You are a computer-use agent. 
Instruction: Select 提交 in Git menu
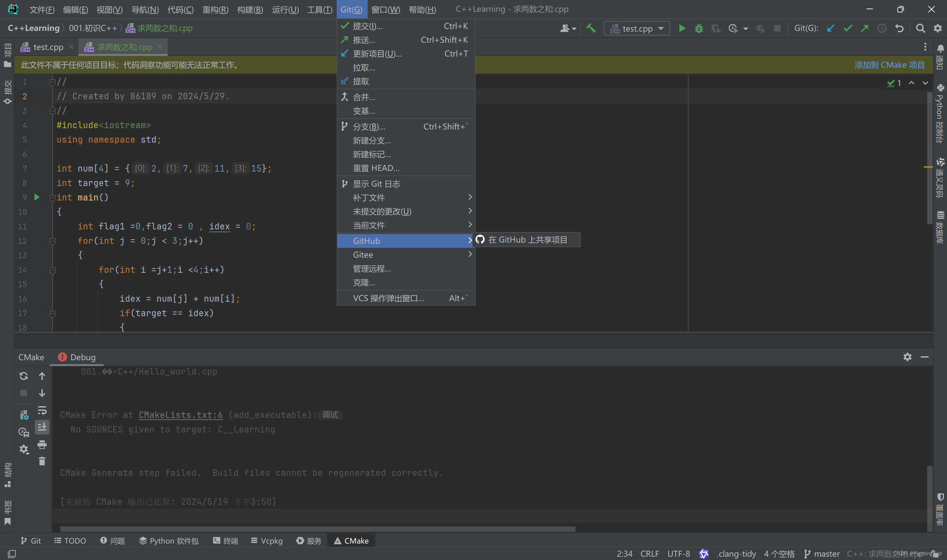click(x=406, y=26)
